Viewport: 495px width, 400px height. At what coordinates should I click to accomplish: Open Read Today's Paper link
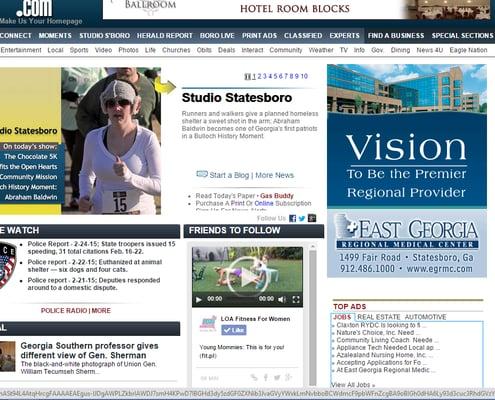coord(225,196)
